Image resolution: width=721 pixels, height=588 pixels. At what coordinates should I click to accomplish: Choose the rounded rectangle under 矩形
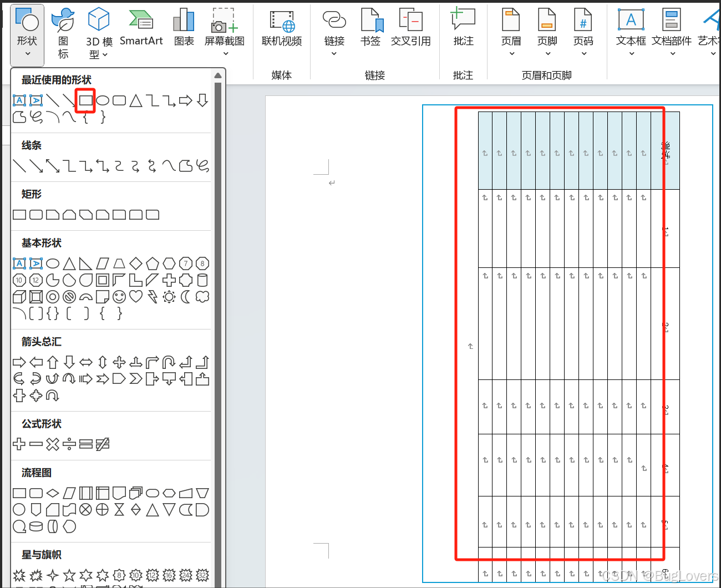(x=36, y=215)
